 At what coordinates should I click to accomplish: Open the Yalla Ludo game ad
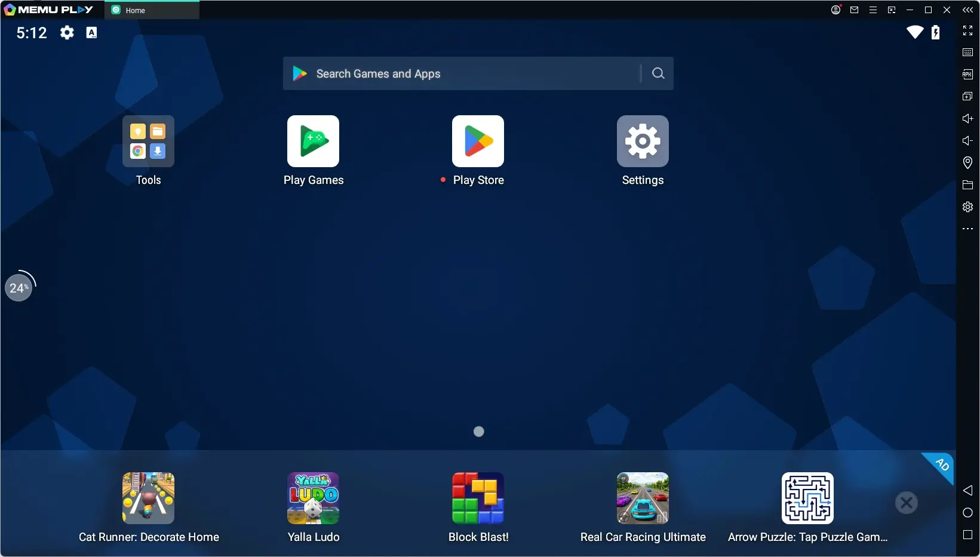pyautogui.click(x=313, y=498)
